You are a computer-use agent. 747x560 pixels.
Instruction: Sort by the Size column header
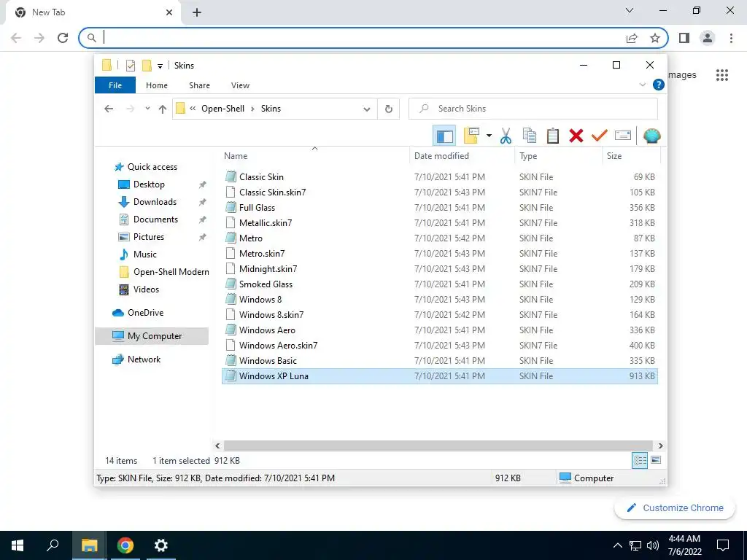[631, 156]
